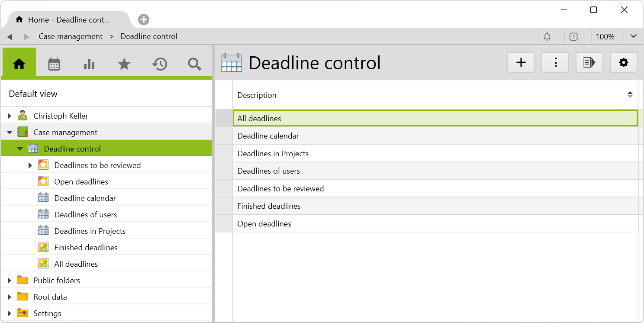644x323 pixels.
Task: Expand the Deadlines to be reviewed node
Action: click(30, 165)
